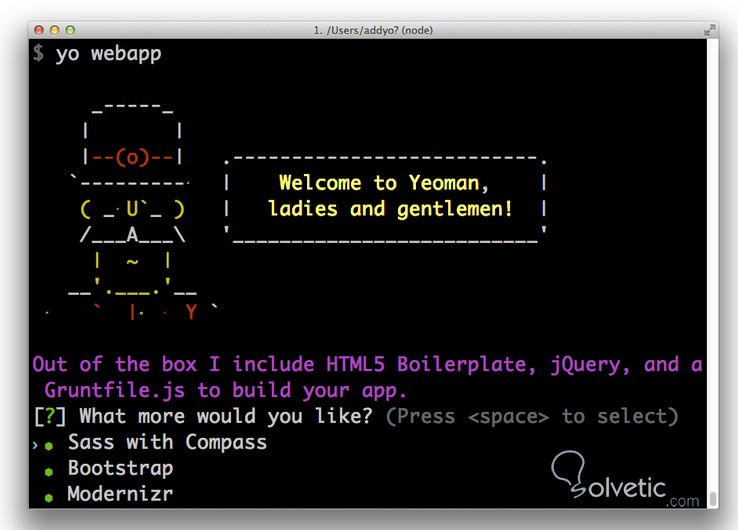The image size is (738, 530).
Task: Click the blue selection arrow cursor
Action: (35, 445)
